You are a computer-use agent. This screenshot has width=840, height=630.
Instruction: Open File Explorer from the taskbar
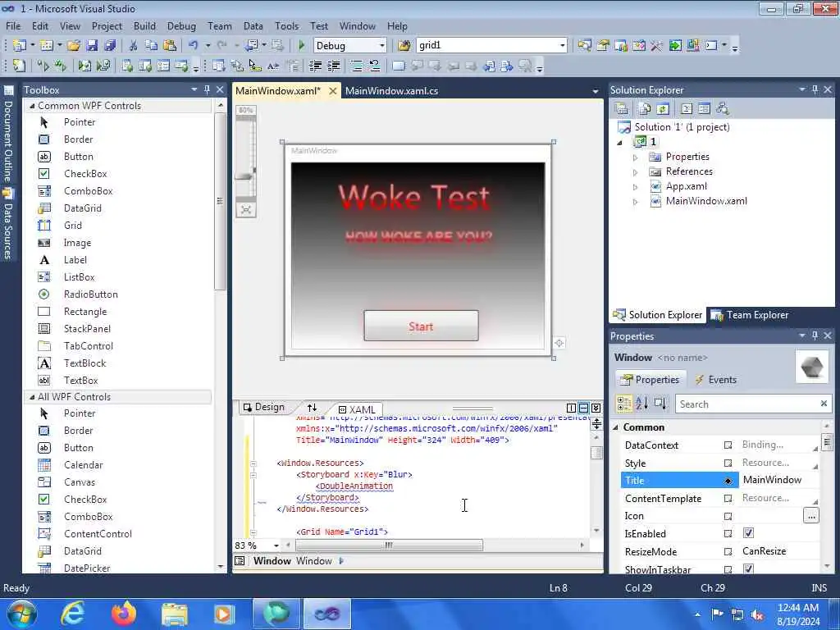(175, 614)
